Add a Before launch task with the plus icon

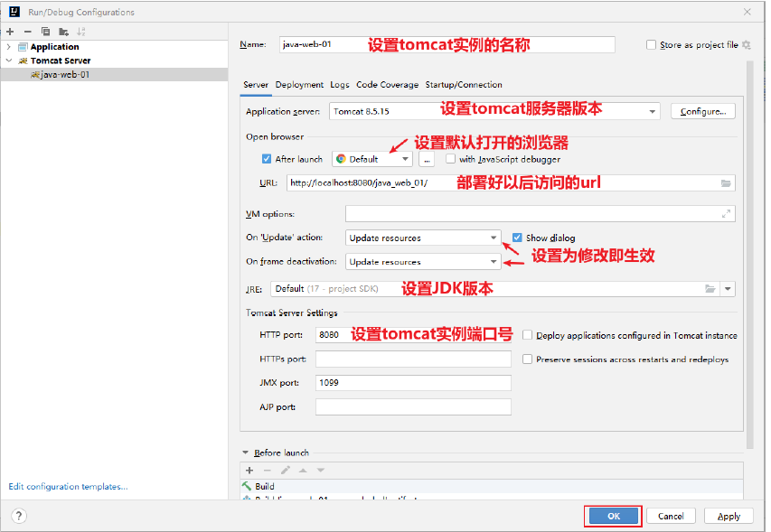249,470
